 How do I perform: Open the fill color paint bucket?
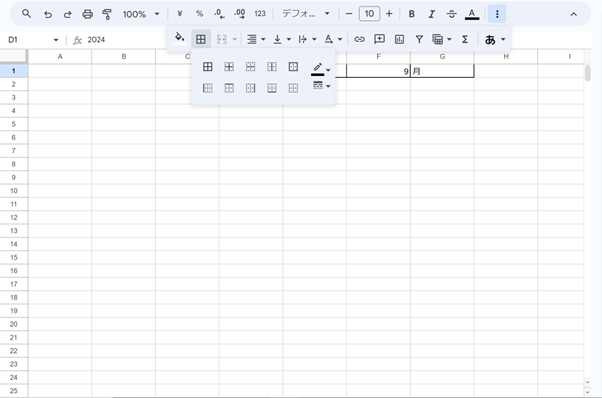(x=179, y=38)
